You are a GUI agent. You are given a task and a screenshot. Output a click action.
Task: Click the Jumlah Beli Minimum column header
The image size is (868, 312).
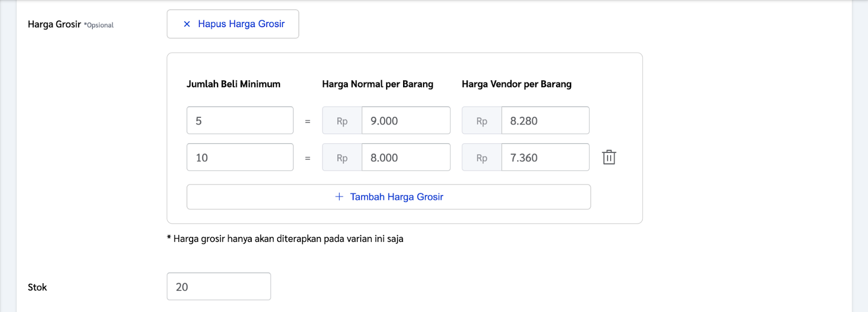coord(233,84)
